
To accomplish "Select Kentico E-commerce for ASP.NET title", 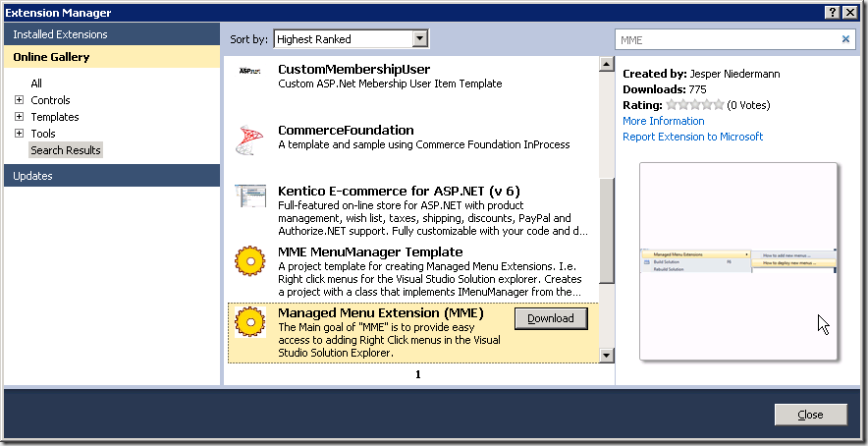I will pos(399,192).
